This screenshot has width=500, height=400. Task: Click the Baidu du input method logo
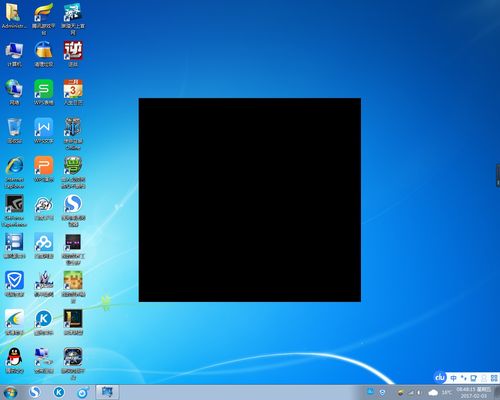point(440,377)
